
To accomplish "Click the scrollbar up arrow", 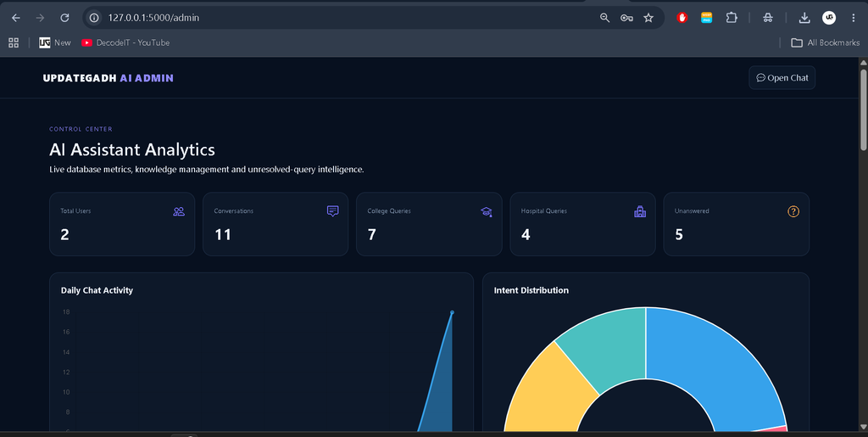I will point(863,62).
